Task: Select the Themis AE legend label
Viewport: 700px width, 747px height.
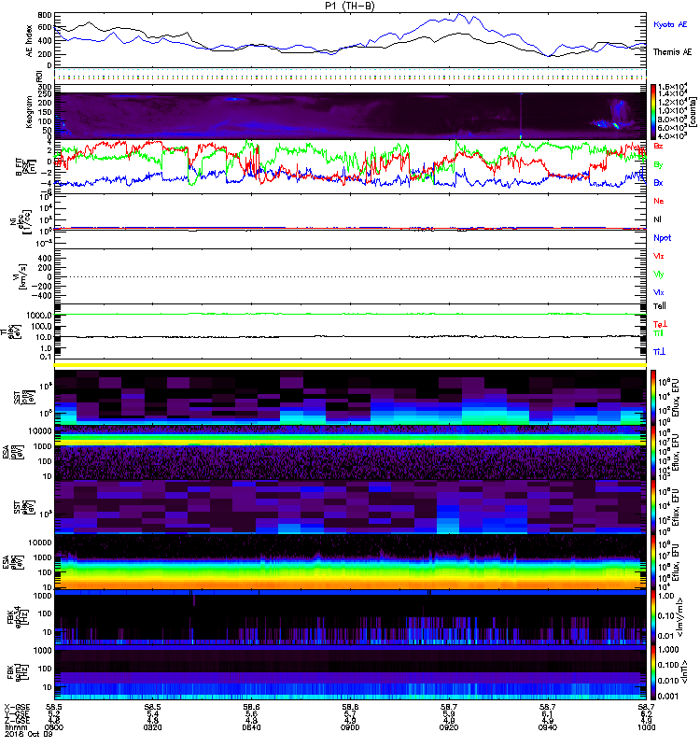Action: (672, 52)
